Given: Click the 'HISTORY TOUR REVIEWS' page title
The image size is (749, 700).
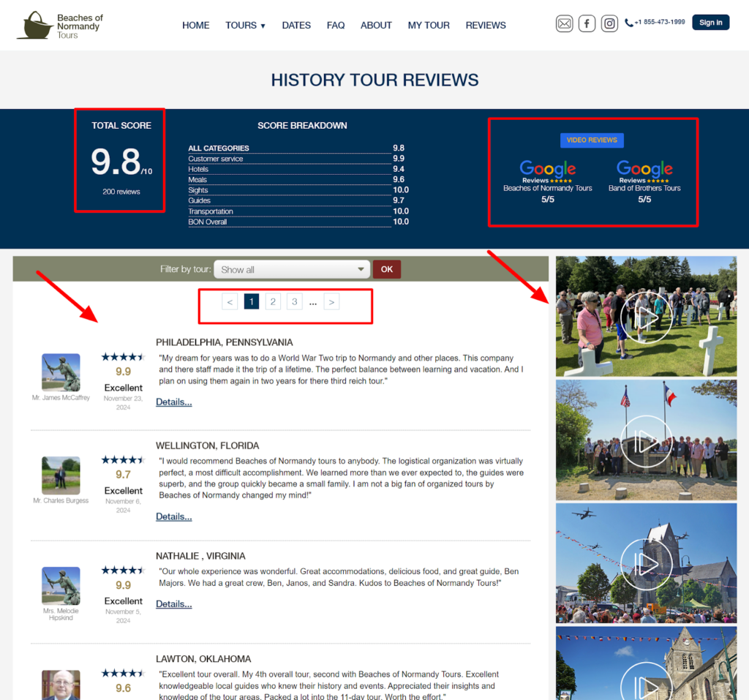Looking at the screenshot, I should [374, 80].
